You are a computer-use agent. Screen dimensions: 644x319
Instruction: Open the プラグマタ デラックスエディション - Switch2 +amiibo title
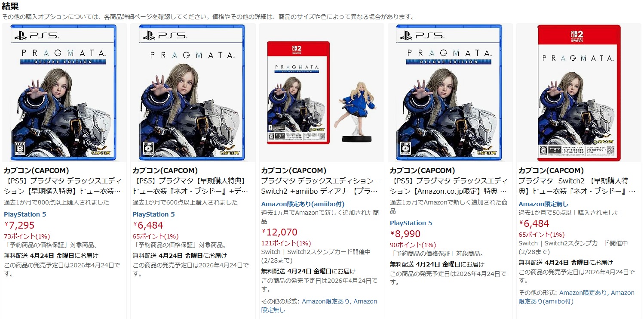point(320,186)
